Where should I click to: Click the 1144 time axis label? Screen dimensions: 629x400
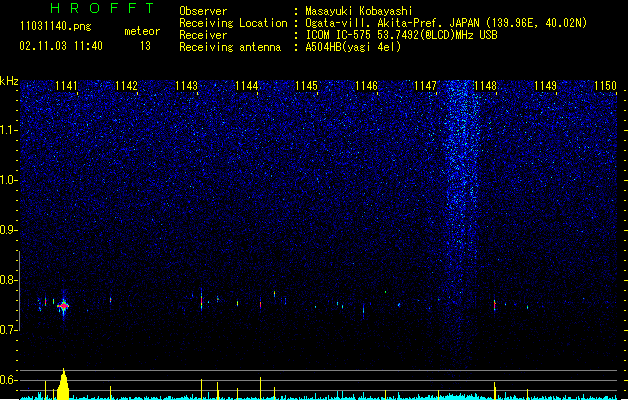[246, 86]
